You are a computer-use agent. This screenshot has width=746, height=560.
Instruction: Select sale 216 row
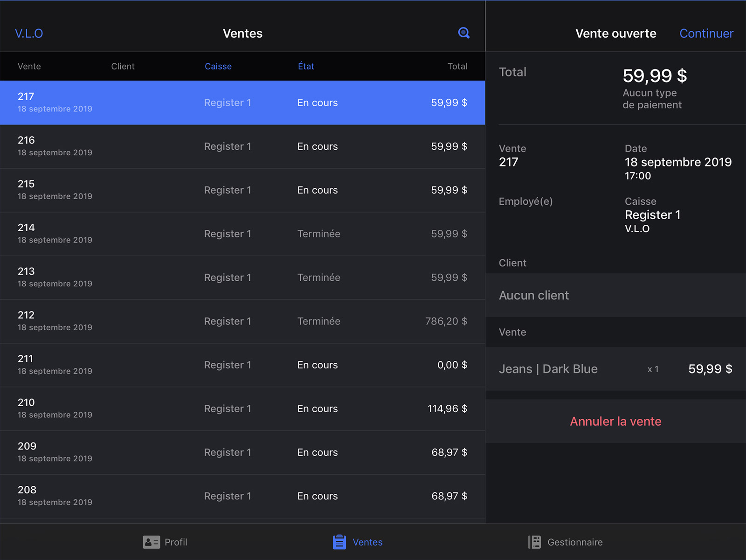[242, 146]
